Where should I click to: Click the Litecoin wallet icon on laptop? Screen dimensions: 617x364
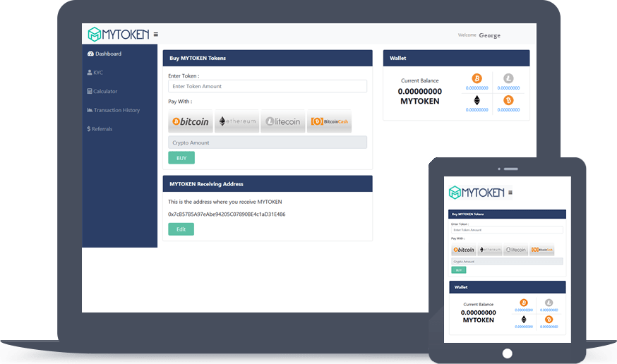508,78
